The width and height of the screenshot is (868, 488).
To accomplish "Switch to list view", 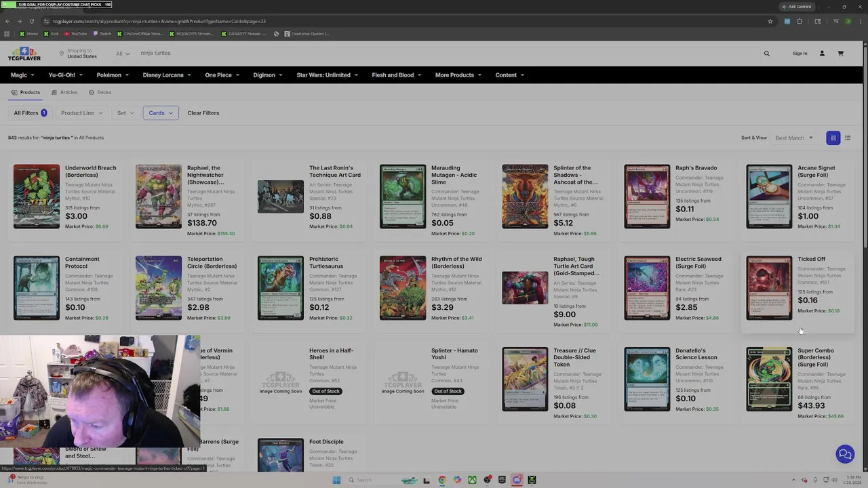I will tap(848, 138).
